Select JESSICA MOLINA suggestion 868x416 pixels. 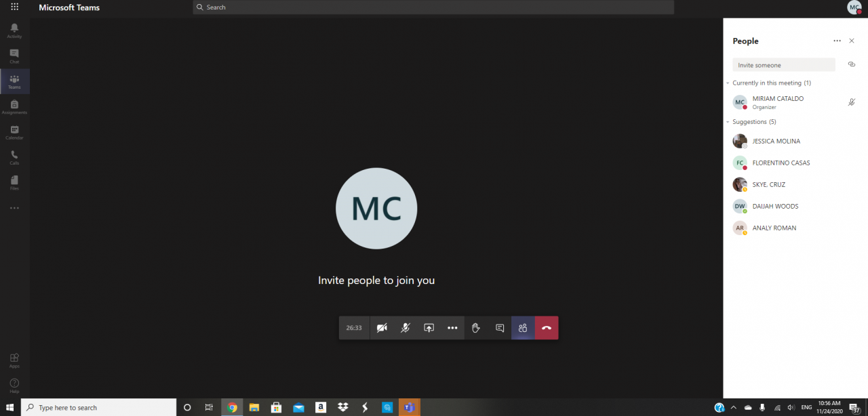pyautogui.click(x=795, y=141)
